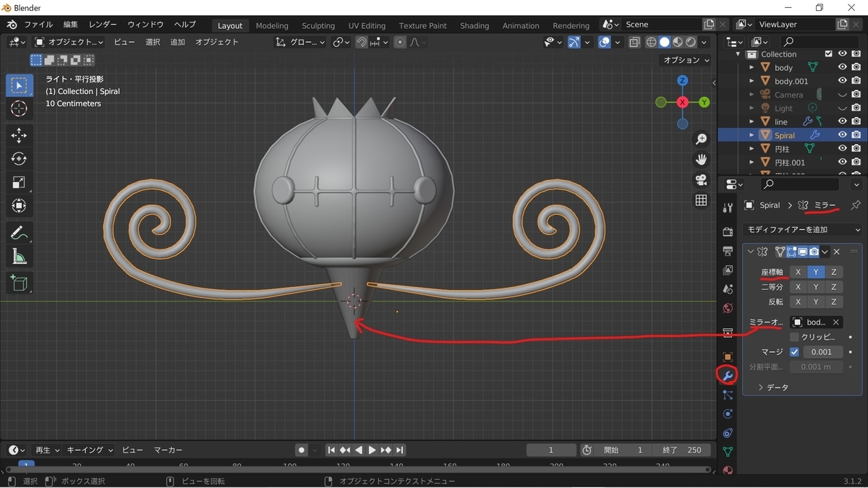Toggle camera view icon in viewport
This screenshot has height=488, width=868.
701,180
